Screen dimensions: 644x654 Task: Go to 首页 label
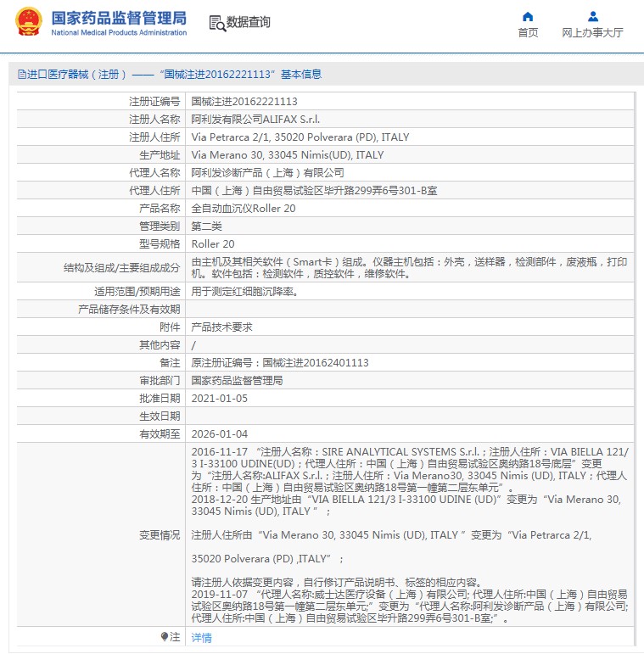pyautogui.click(x=528, y=32)
